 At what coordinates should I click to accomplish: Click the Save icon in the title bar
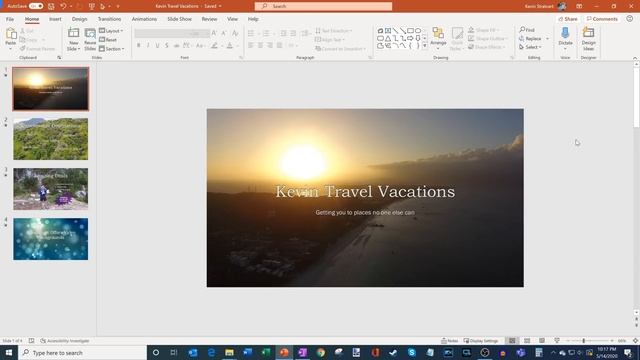51,6
